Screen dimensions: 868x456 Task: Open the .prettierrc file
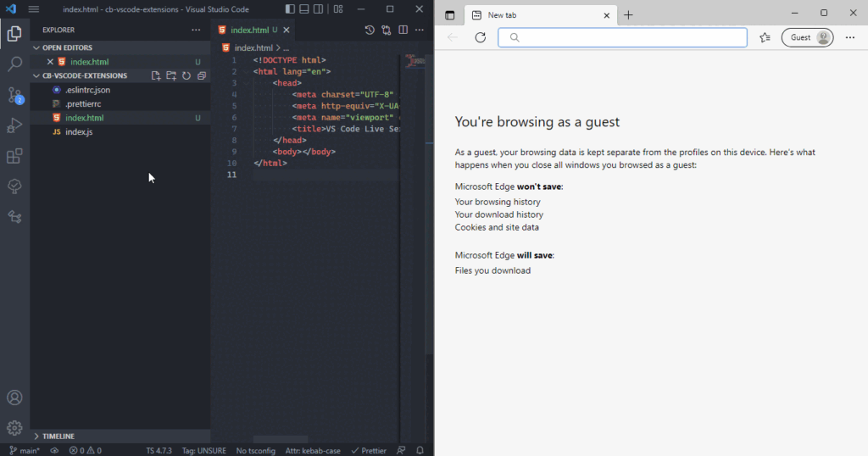click(120, 104)
